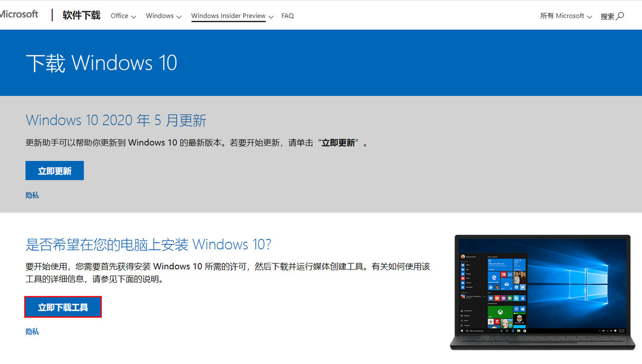Click the 立即更新 button

tap(54, 170)
